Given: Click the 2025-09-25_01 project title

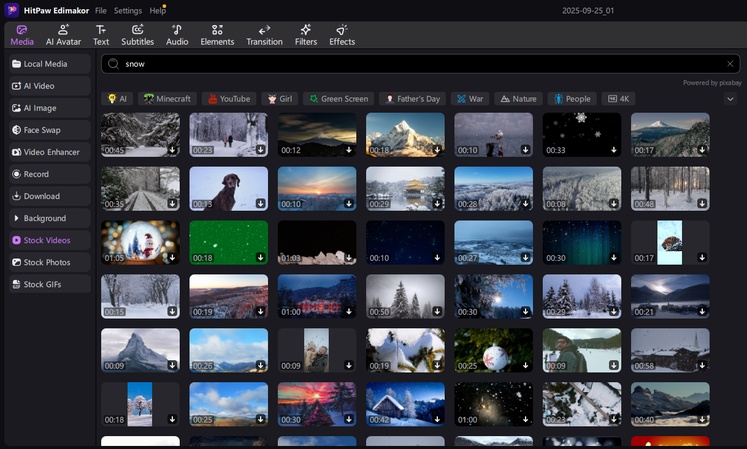Looking at the screenshot, I should pyautogui.click(x=588, y=10).
